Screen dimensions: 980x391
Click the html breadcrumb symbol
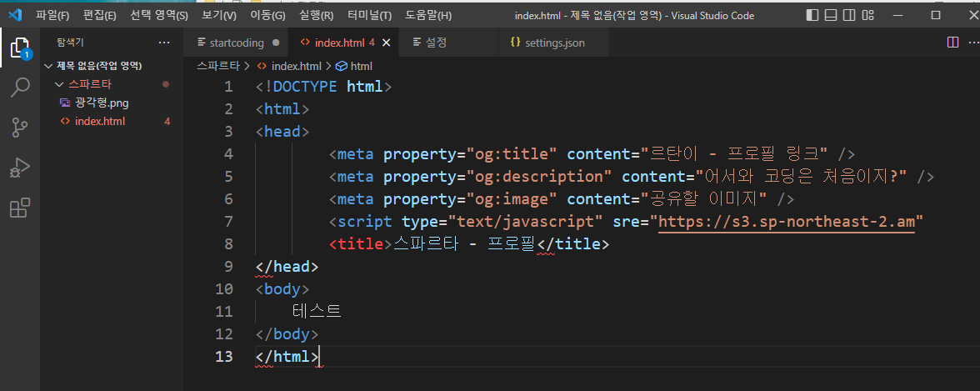[x=354, y=66]
